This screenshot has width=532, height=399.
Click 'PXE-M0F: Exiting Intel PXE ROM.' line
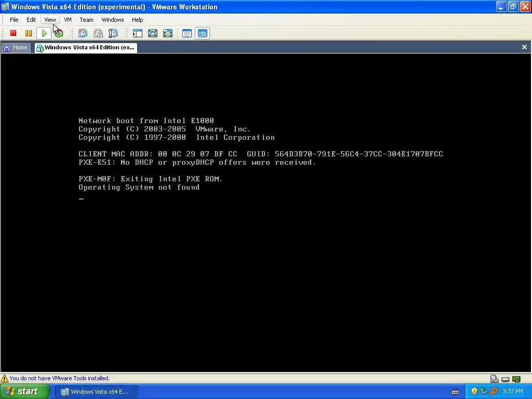(150, 179)
